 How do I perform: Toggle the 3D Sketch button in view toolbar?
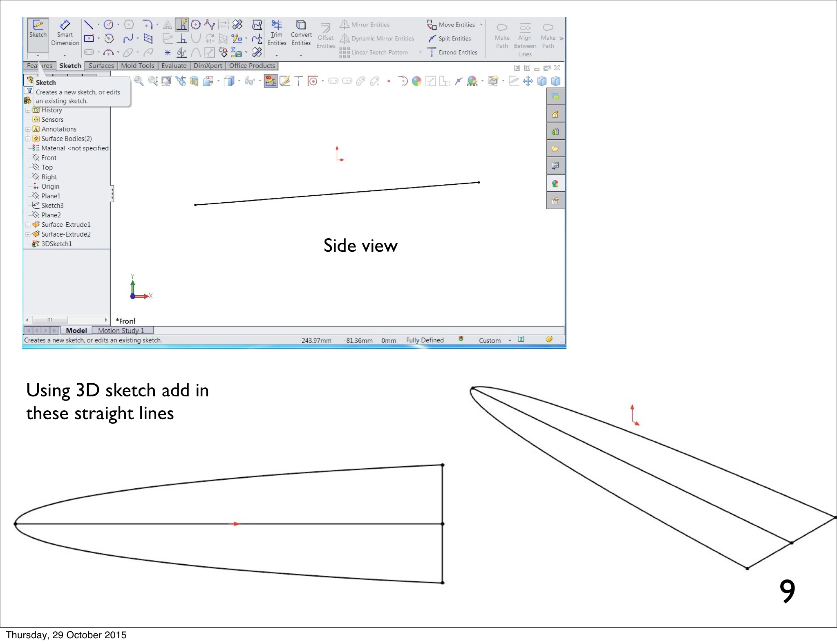pos(270,81)
